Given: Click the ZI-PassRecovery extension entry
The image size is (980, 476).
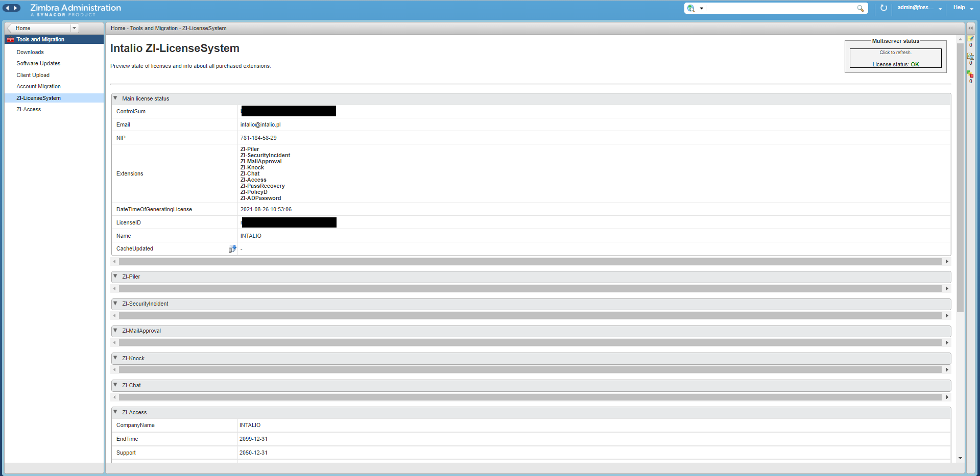Looking at the screenshot, I should click(262, 186).
